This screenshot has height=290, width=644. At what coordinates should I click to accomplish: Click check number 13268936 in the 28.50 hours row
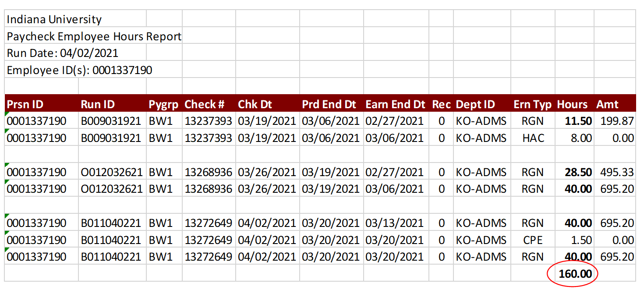pyautogui.click(x=208, y=172)
